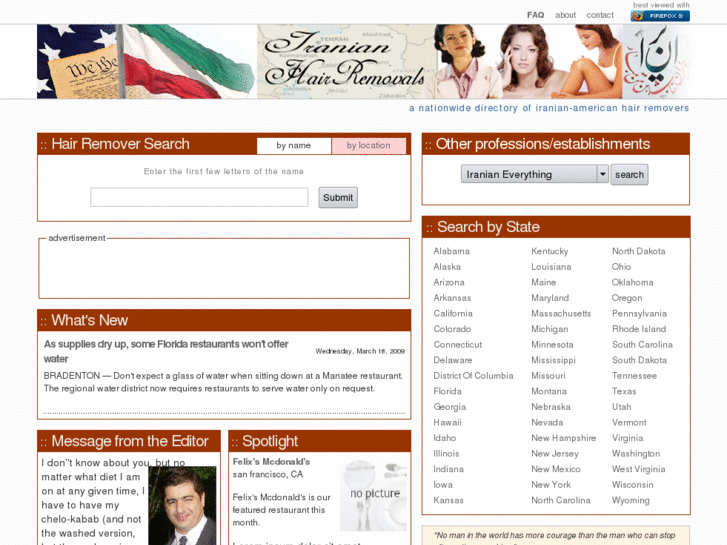Open the Florida state link
This screenshot has height=545, width=727.
pos(447,391)
